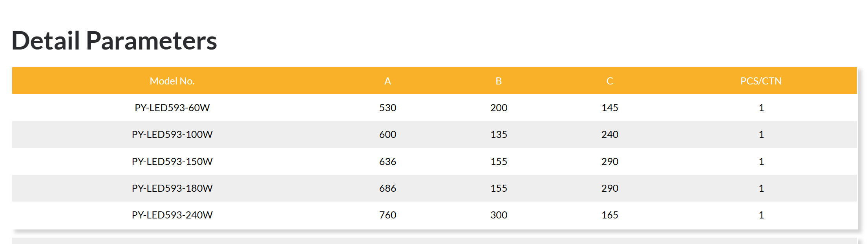Click the A value 636
868x244 pixels.
pos(387,161)
